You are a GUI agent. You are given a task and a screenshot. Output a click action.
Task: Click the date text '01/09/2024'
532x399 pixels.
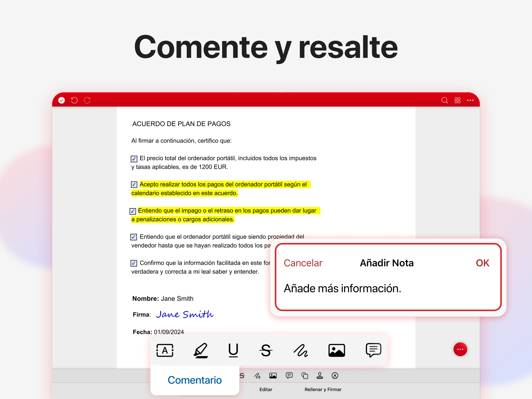point(169,332)
